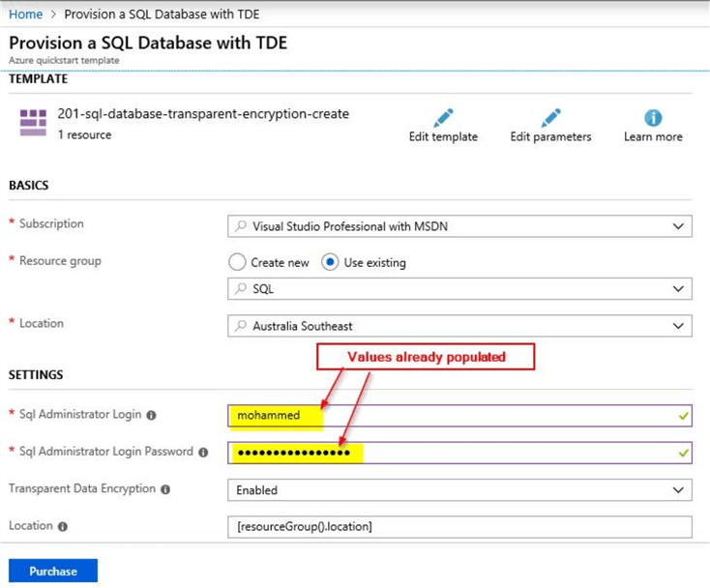Screen dimensions: 710x588
Task: Click info icon beside Sql Administrator Login
Action: click(x=151, y=415)
